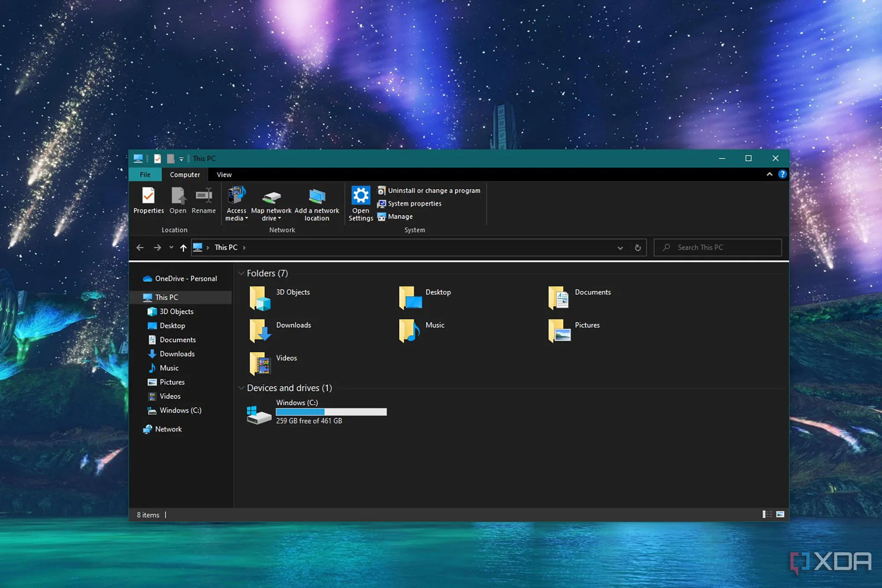882x588 pixels.
Task: Select 3D Objects in the navigation pane
Action: pyautogui.click(x=170, y=311)
